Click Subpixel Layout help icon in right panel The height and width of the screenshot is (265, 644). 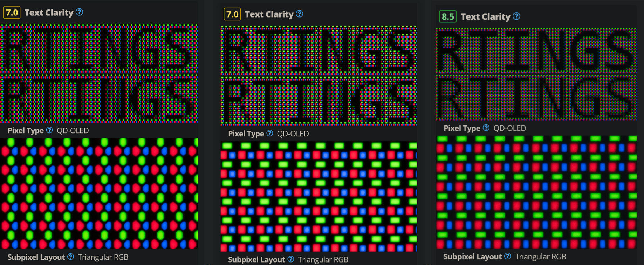(x=507, y=256)
